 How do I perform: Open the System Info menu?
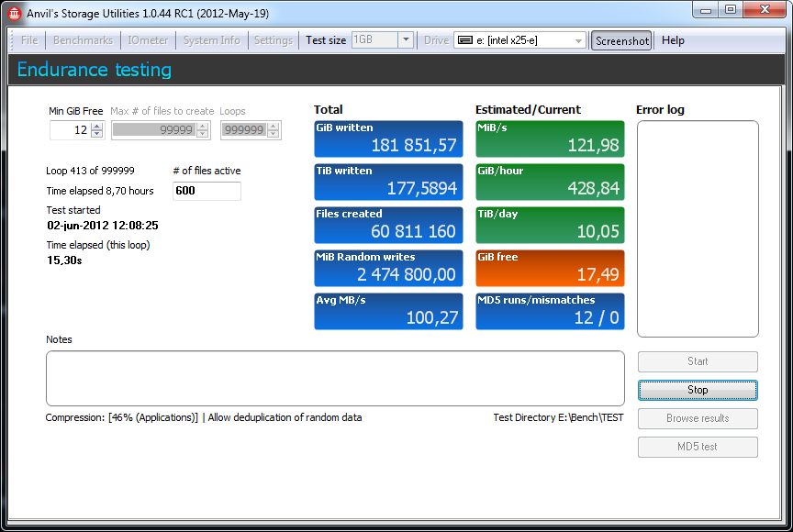(x=211, y=40)
